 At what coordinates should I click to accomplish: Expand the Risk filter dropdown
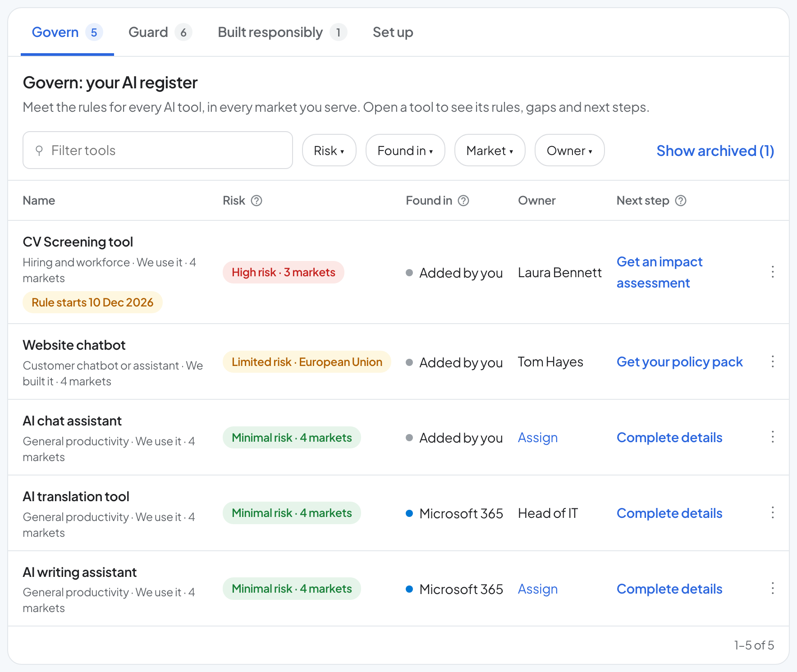pos(329,150)
